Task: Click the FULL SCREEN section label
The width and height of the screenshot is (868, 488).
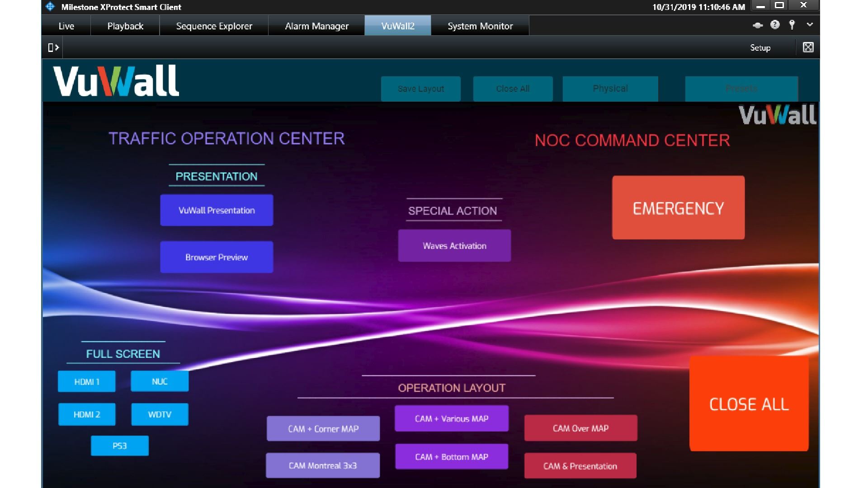Action: tap(123, 354)
